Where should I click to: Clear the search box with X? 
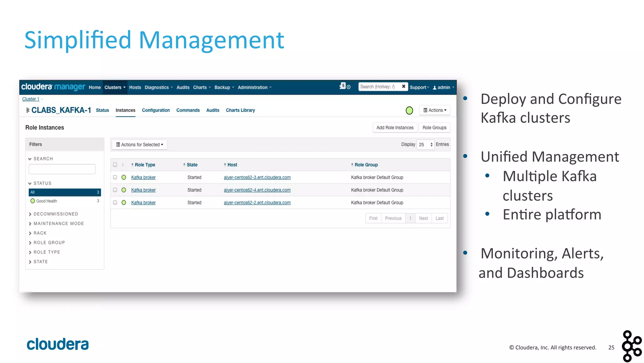(x=403, y=87)
